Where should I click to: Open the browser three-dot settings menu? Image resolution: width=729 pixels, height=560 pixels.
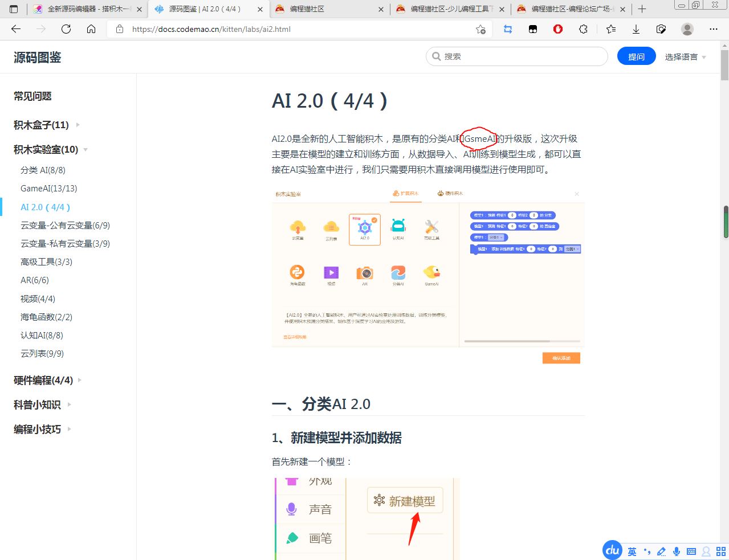tap(714, 29)
